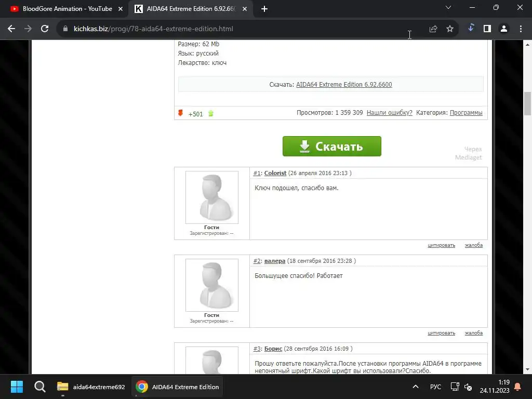The width and height of the screenshot is (532, 399).
Task: Click the Размер: 62 Mb text
Action: (x=198, y=44)
